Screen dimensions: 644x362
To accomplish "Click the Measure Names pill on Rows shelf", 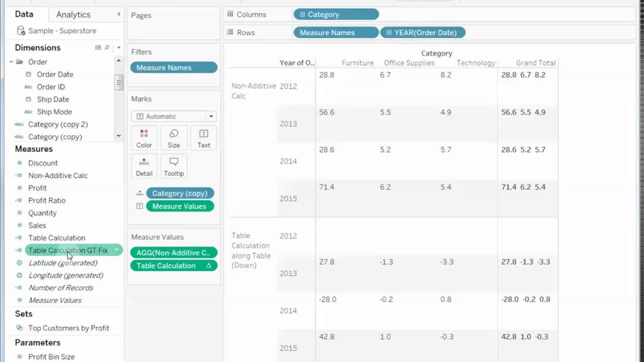I will point(336,33).
